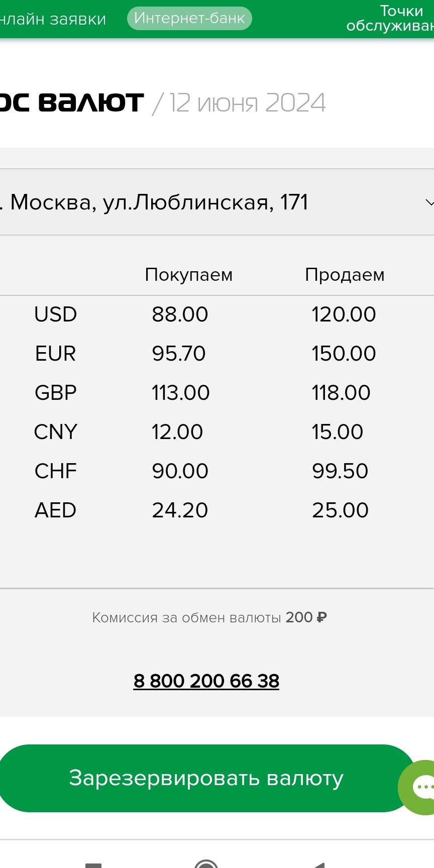
Task: Select the CNY currency row
Action: click(x=217, y=432)
